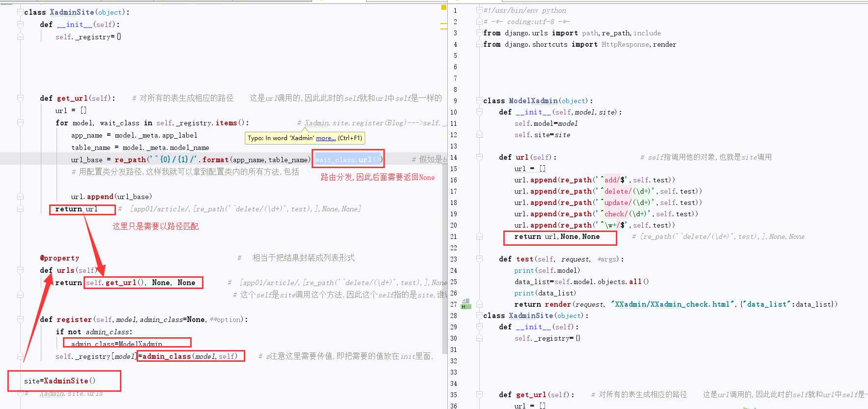This screenshot has height=409, width=868.
Task: Click 'data_list=self.model.objects.all()' on line 25
Action: (x=581, y=282)
